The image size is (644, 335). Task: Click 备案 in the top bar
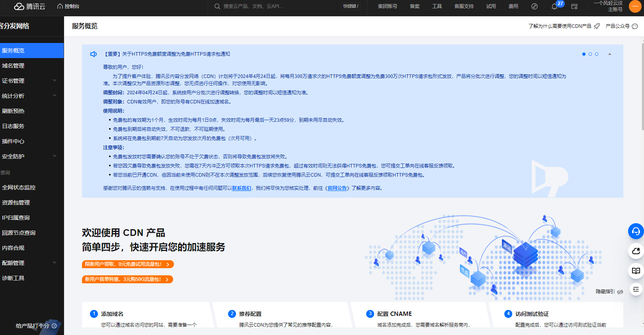415,6
